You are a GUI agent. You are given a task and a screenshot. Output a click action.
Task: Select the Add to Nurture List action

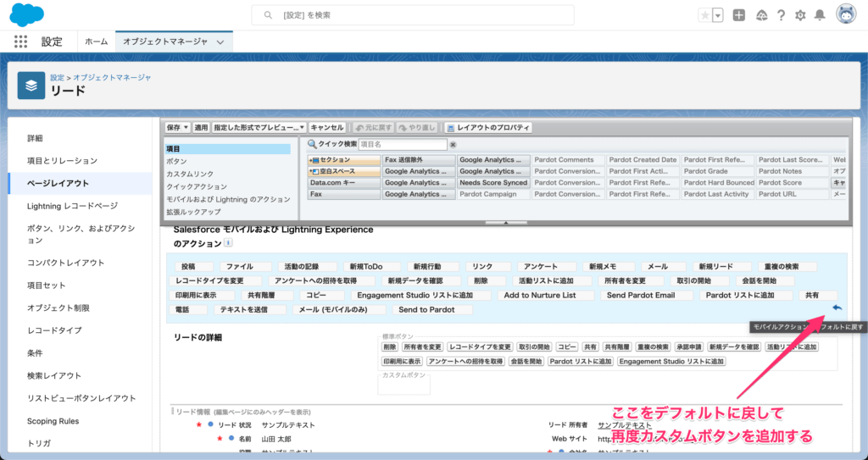546,296
